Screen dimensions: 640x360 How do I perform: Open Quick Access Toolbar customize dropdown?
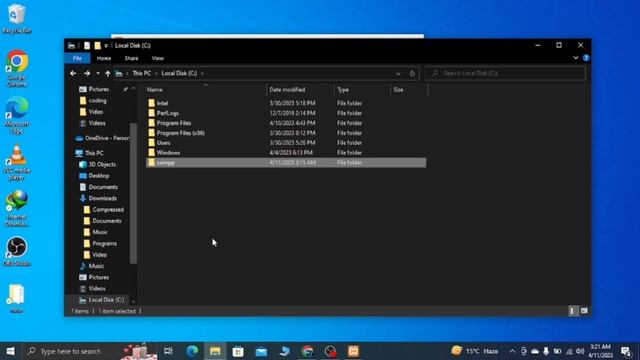(x=106, y=46)
